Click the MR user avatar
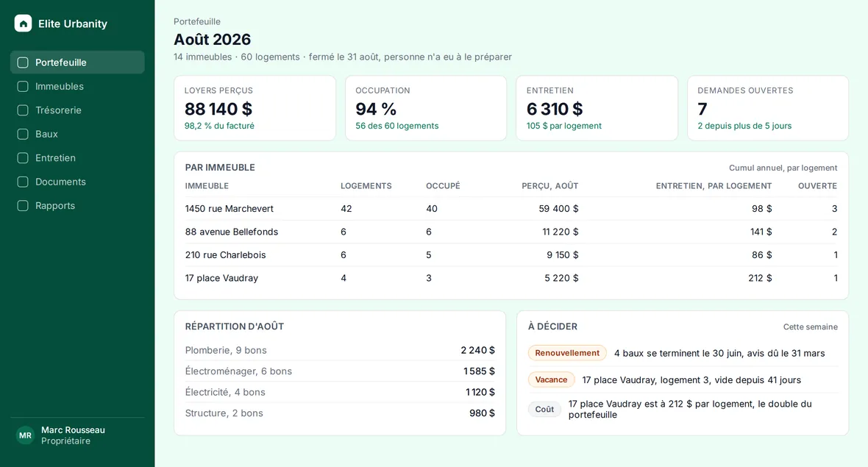The height and width of the screenshot is (467, 868). point(25,435)
